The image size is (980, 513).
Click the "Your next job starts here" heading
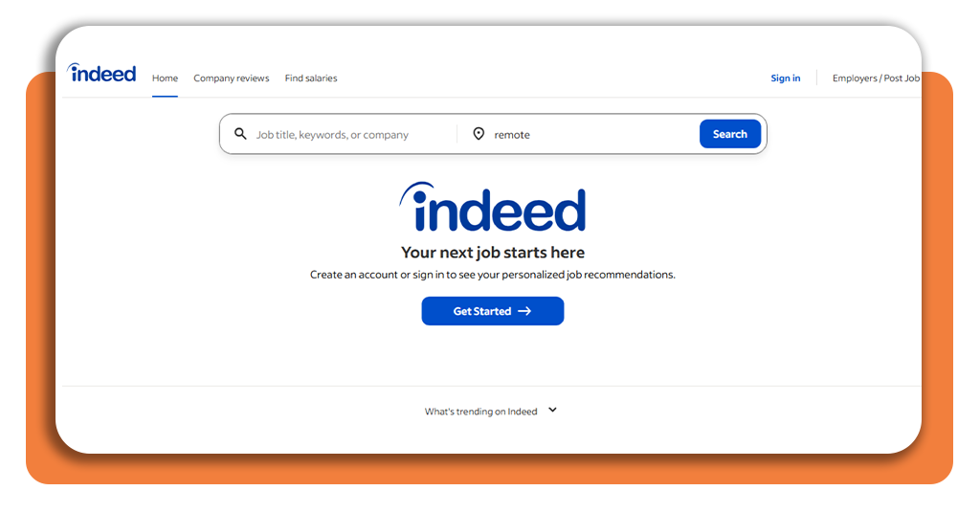click(493, 253)
